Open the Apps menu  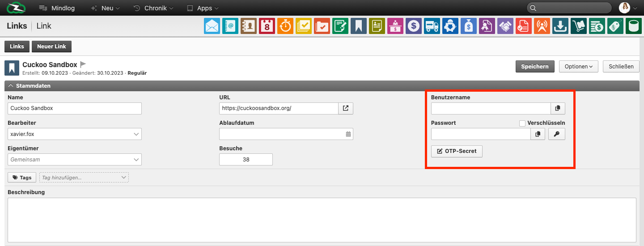click(203, 8)
